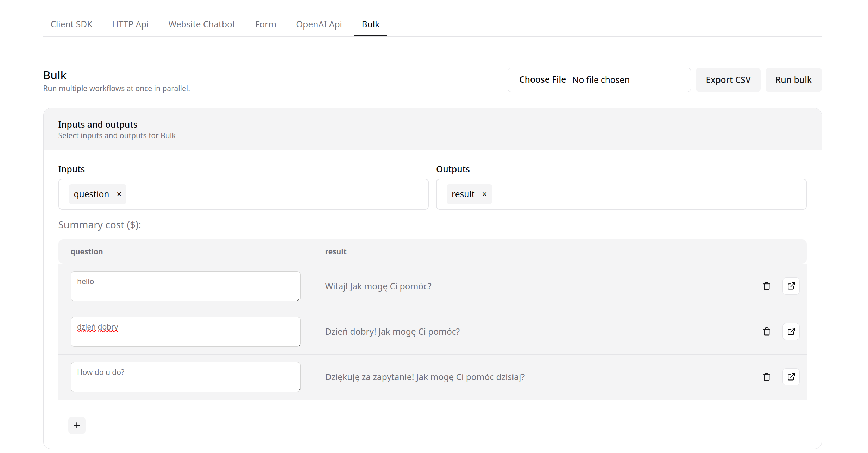
Task: Click the external link icon for 'dzień dobry' row
Action: [791, 331]
